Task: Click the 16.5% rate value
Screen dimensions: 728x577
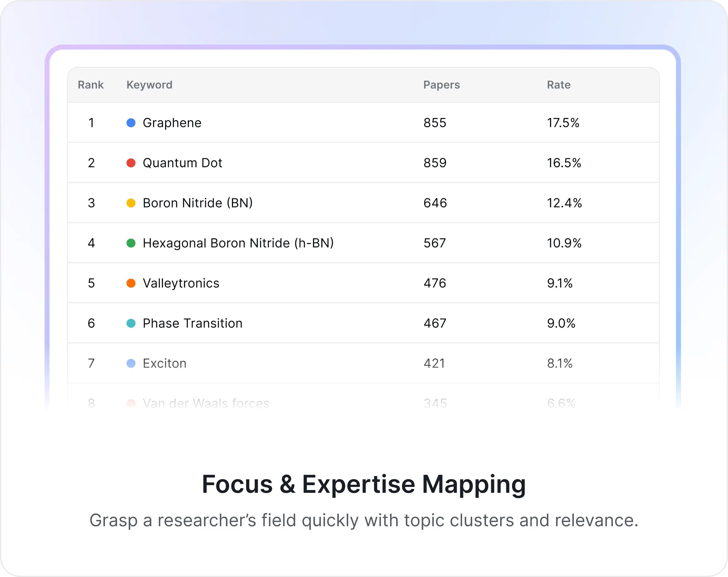Action: [x=564, y=163]
